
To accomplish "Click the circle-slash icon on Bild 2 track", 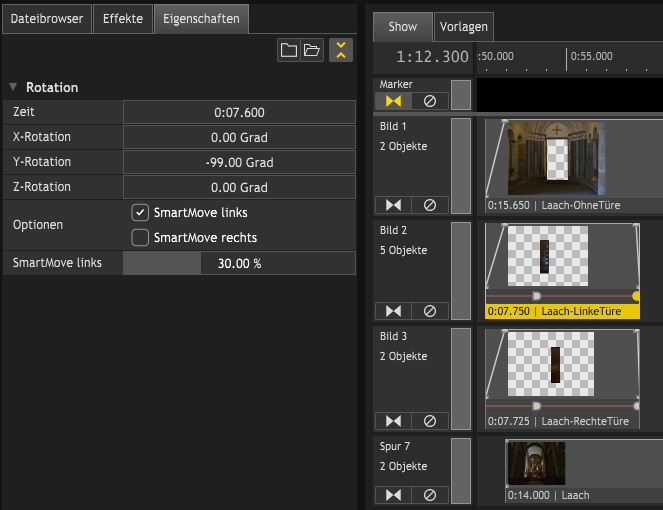I will (430, 311).
